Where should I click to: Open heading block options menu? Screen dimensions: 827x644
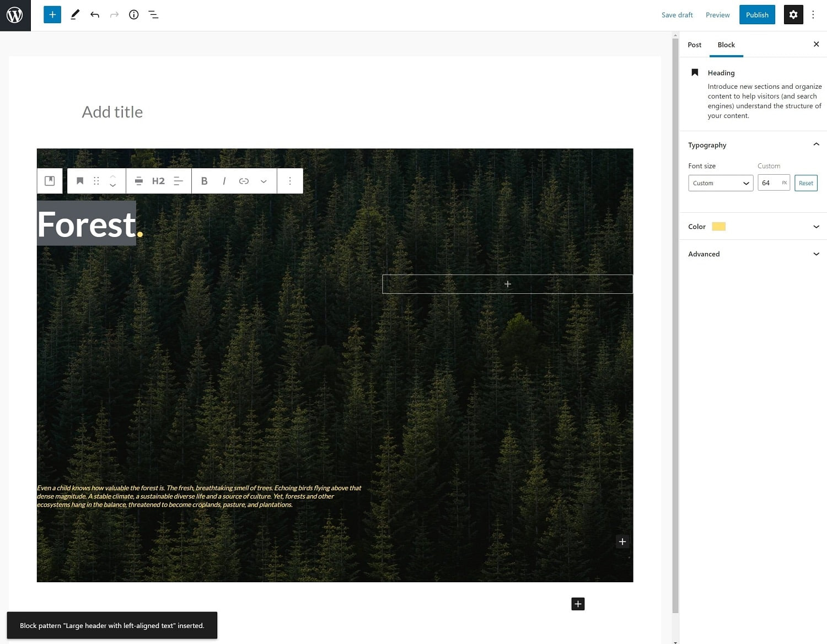[x=290, y=181]
